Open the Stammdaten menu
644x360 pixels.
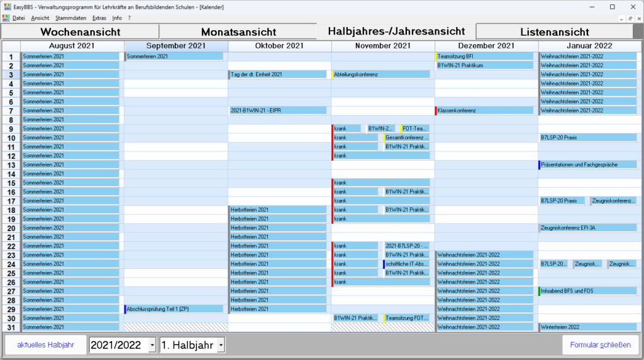[x=70, y=18]
